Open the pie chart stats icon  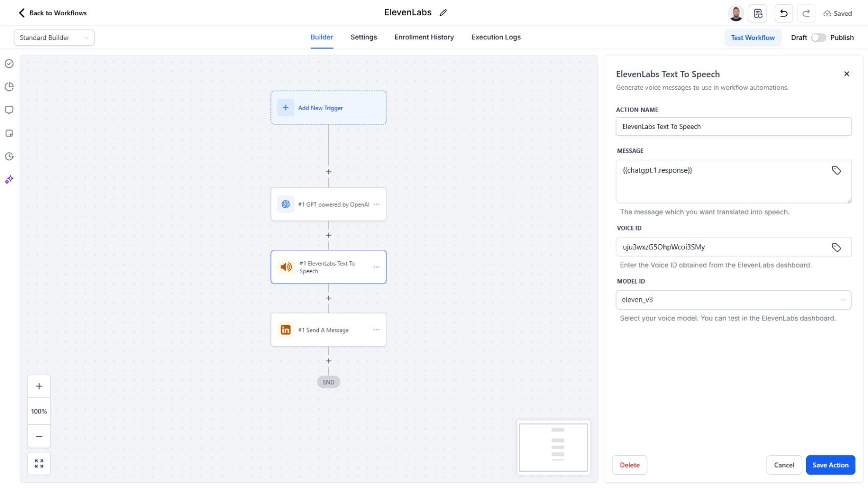pyautogui.click(x=9, y=87)
